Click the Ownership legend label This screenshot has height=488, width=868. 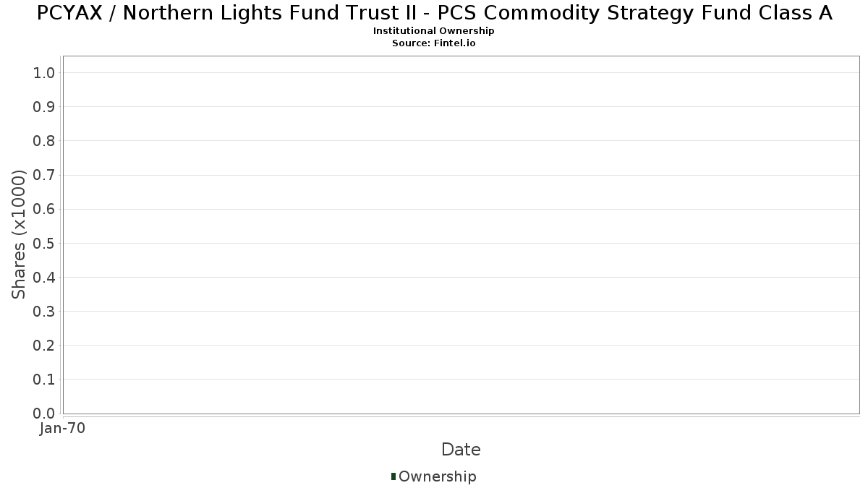pyautogui.click(x=437, y=476)
